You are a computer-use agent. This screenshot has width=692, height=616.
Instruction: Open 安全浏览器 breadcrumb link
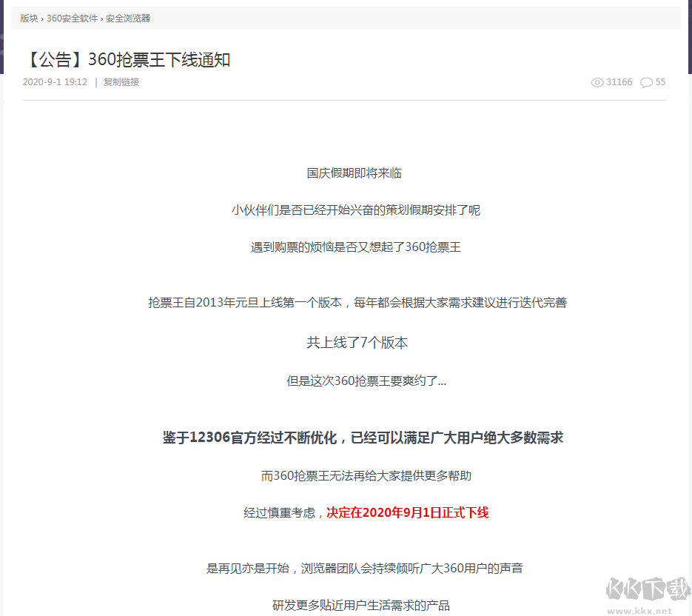[x=128, y=18]
